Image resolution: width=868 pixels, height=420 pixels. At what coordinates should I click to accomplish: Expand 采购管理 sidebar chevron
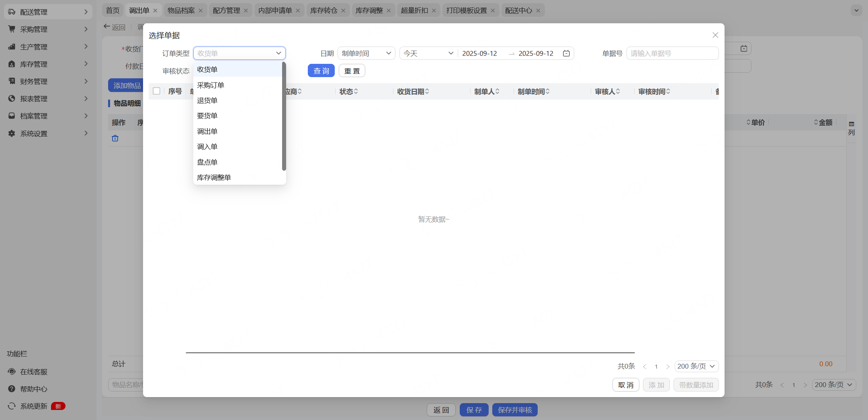[86, 29]
